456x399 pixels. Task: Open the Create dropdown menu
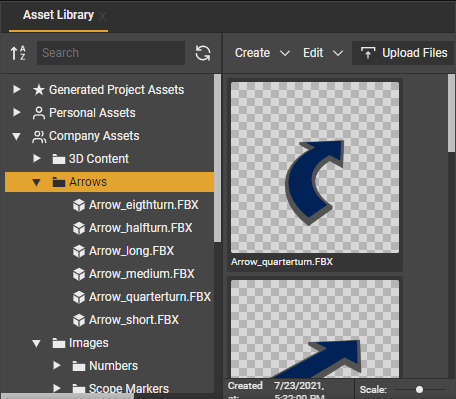click(x=262, y=53)
